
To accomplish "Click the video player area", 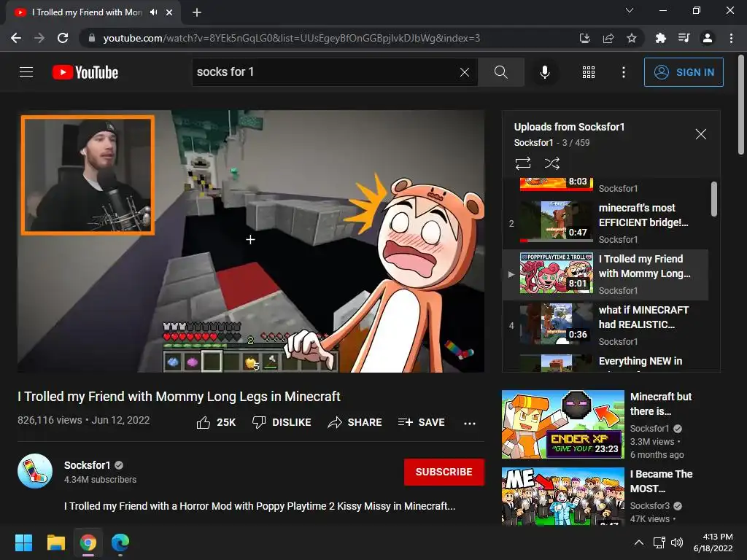I will (251, 241).
